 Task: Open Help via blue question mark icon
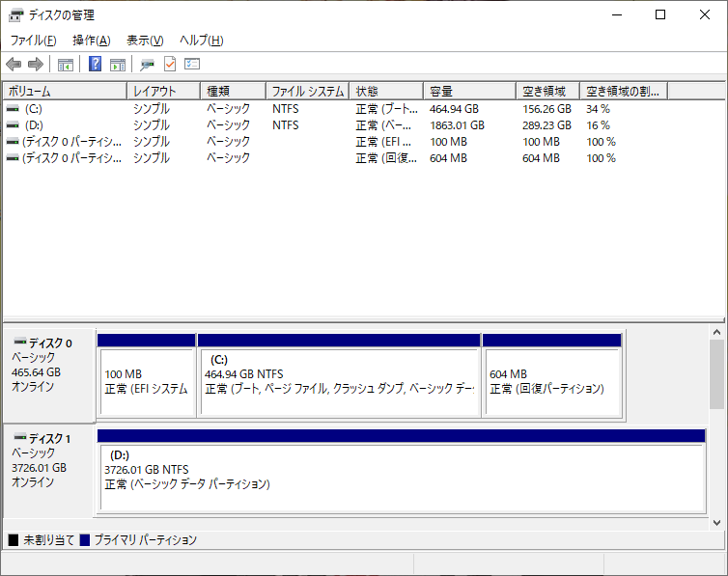click(96, 65)
